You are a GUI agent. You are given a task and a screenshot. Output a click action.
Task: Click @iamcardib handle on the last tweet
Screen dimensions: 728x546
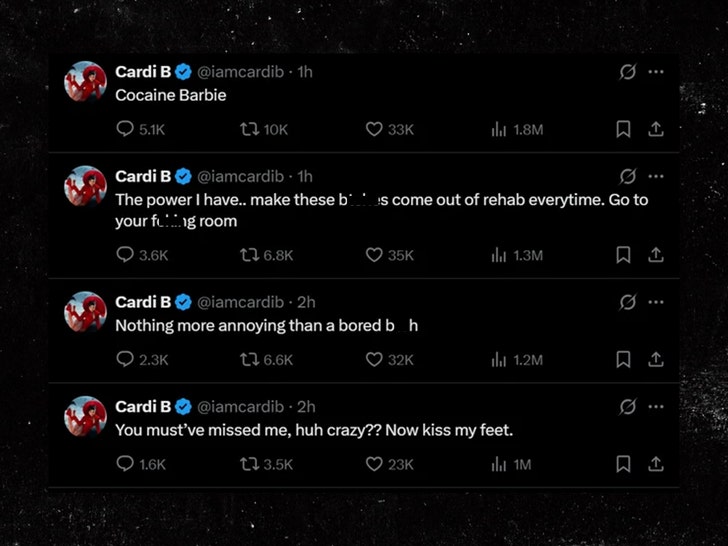click(x=240, y=406)
